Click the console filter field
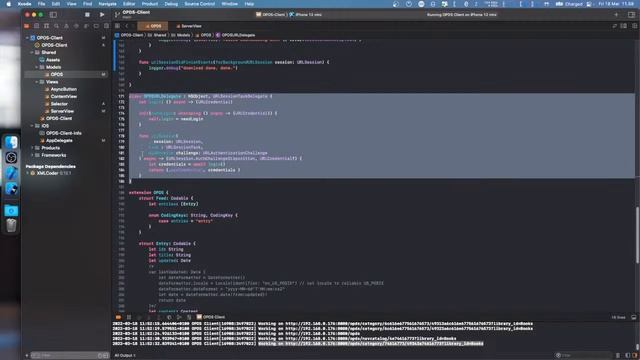The height and width of the screenshot is (360, 640). (584, 356)
